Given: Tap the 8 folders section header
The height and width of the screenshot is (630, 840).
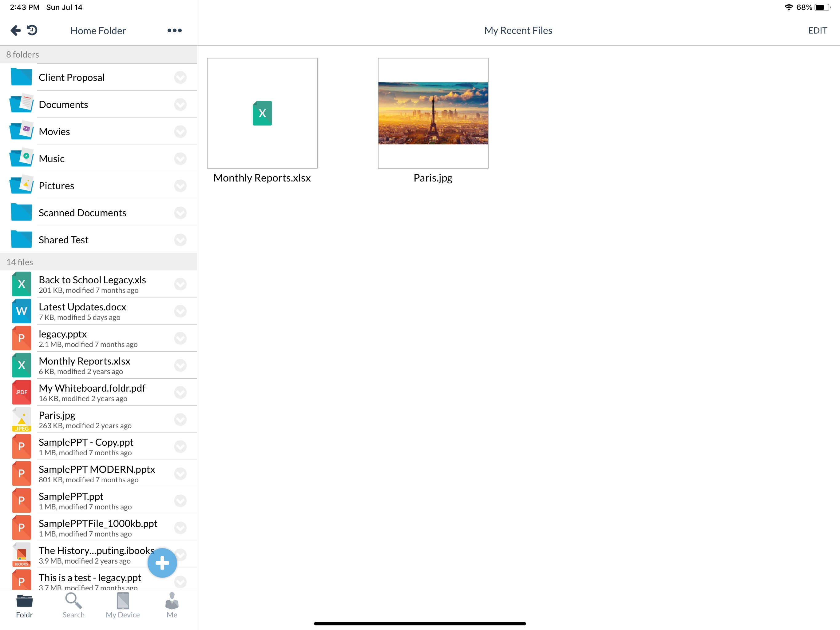Looking at the screenshot, I should click(x=98, y=54).
